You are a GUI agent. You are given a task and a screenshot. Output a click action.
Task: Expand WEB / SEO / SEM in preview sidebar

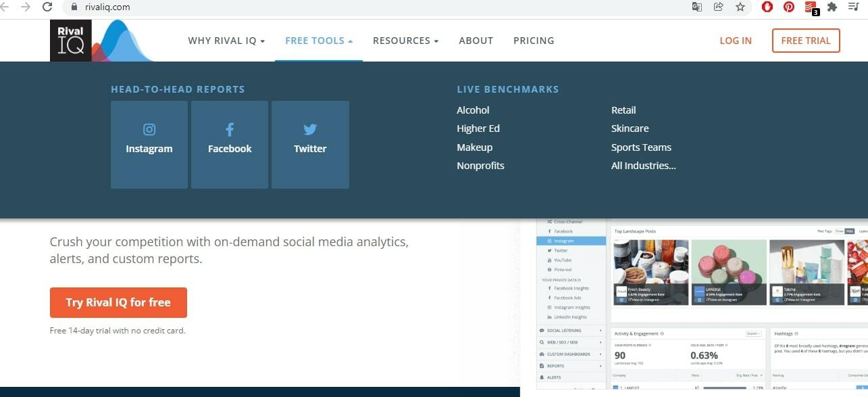[571, 342]
